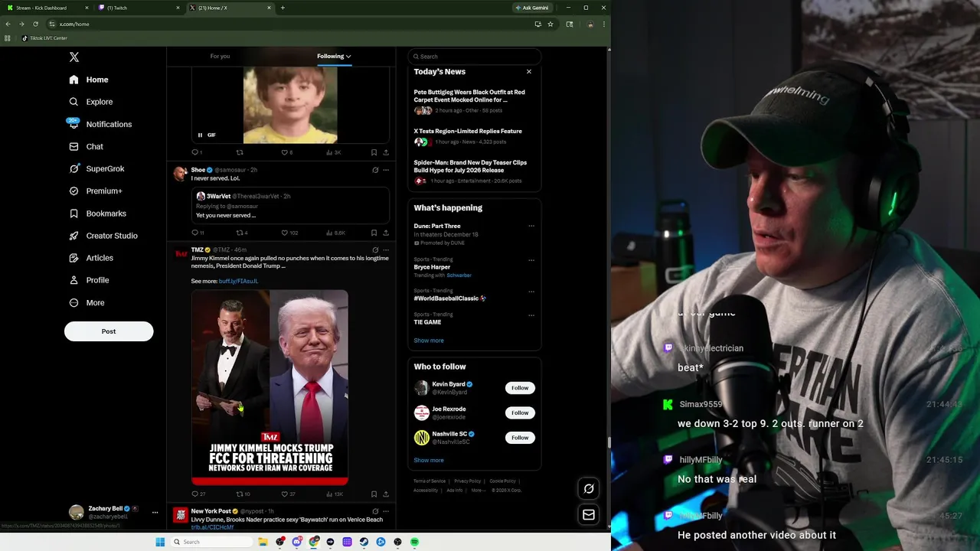Open the More menu in sidebar
The height and width of the screenshot is (551, 980).
[x=87, y=302]
